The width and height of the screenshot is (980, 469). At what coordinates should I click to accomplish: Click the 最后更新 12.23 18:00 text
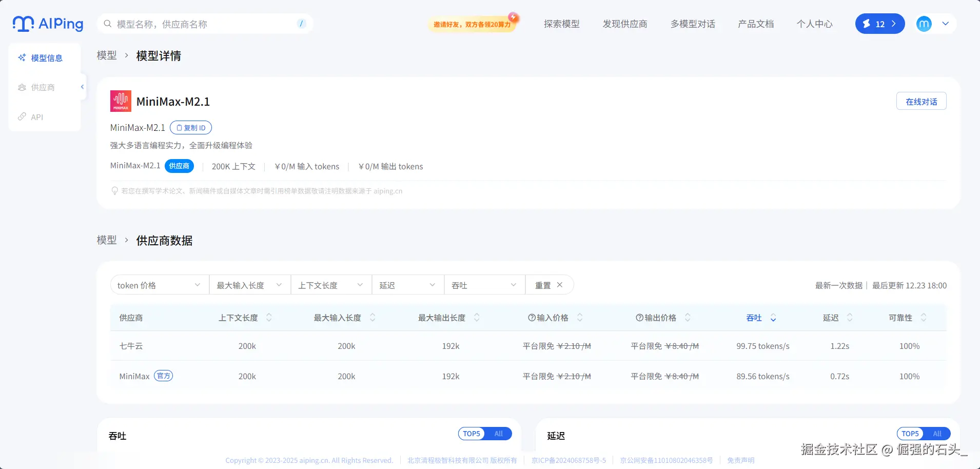click(910, 285)
